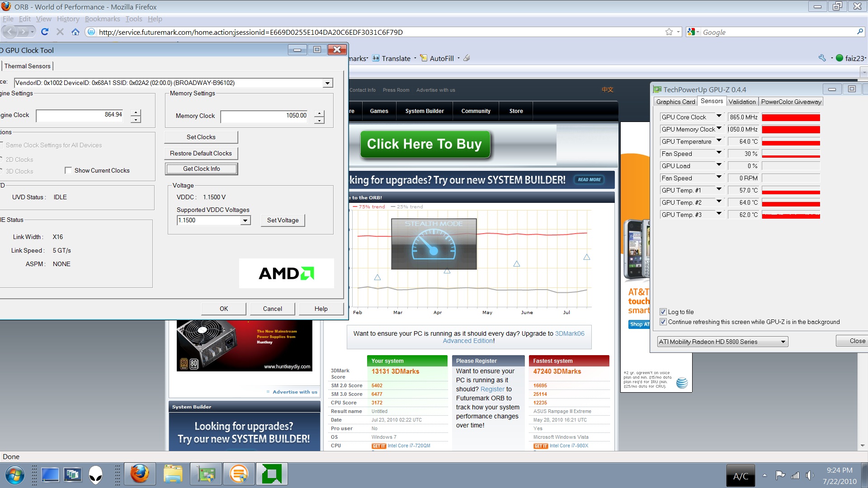Toggle Same Clock Settings for All Devices
868x488 pixels.
pyautogui.click(x=2, y=145)
